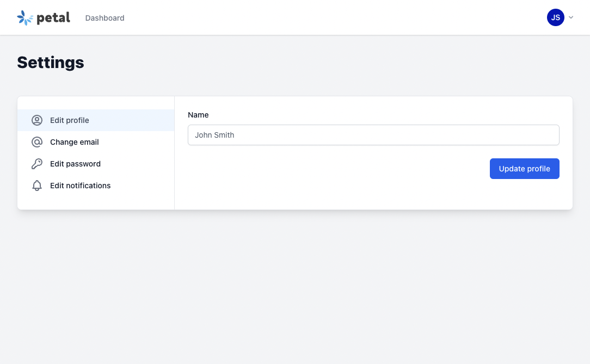This screenshot has height=364, width=590.
Task: Click the Settings page heading
Action: pyautogui.click(x=50, y=62)
